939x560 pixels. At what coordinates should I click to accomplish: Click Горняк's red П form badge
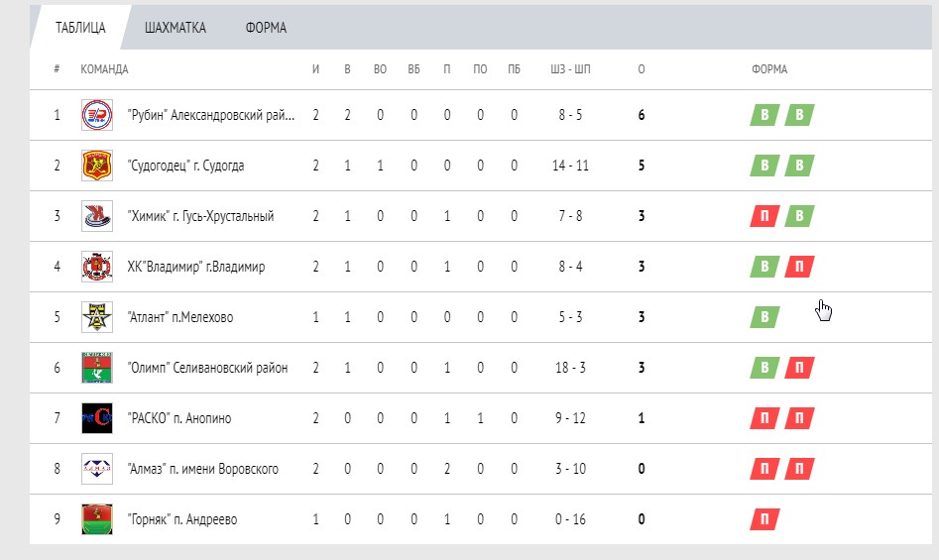[763, 519]
